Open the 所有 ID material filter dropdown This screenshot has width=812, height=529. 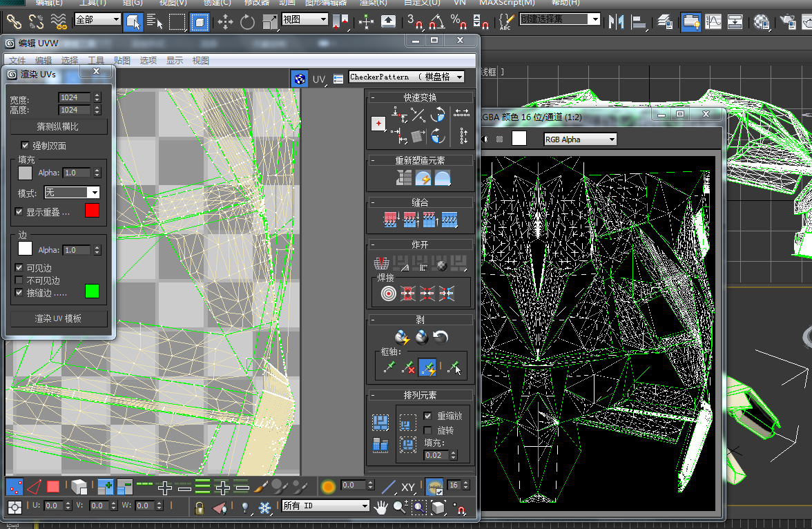click(366, 506)
